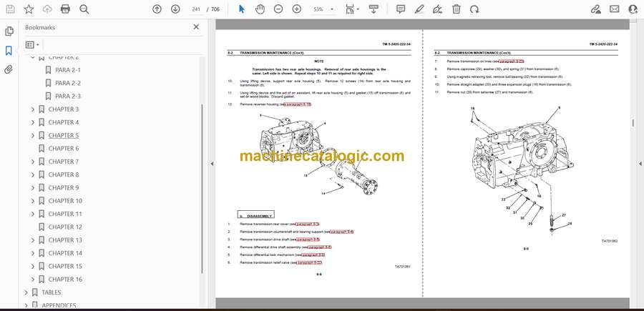This screenshot has height=311, width=644.
Task: Expand the CHAPTER 16 bookmark
Action: 33,280
